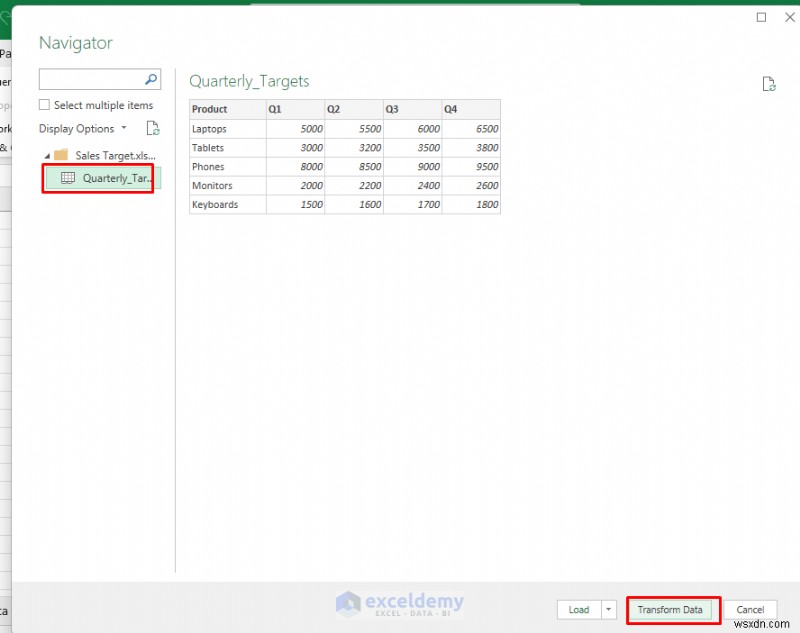Click Laptops Q4 value 6500
The width and height of the screenshot is (800, 633).
point(487,129)
